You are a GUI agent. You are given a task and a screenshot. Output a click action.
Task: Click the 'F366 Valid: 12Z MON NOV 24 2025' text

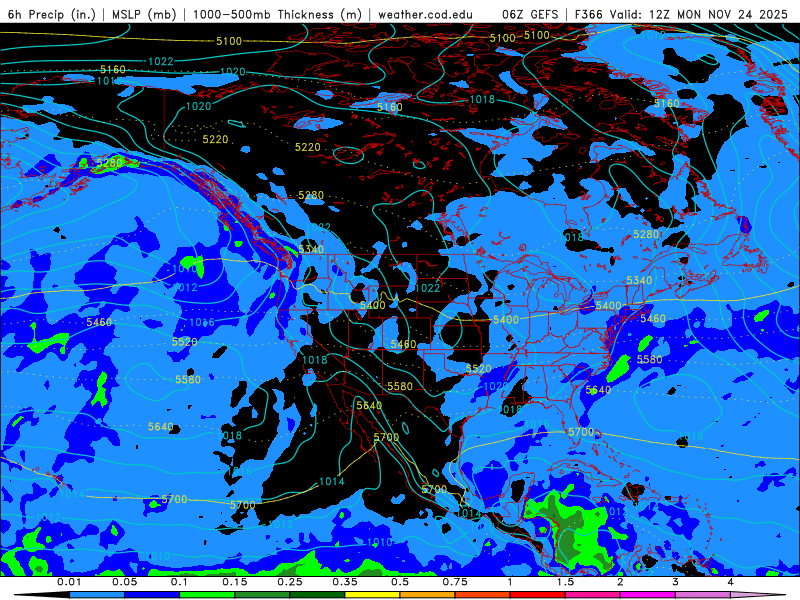pos(681,14)
